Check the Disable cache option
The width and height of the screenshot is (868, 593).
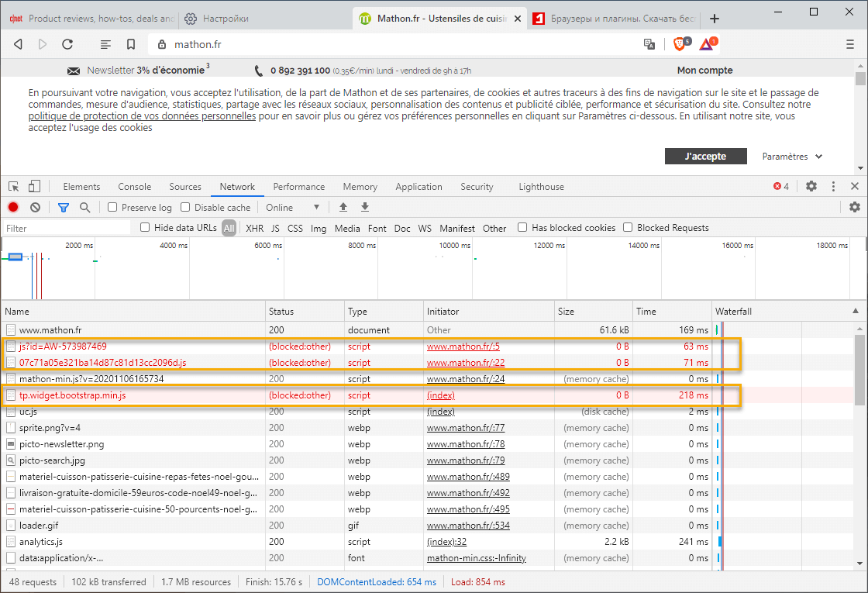tap(185, 208)
